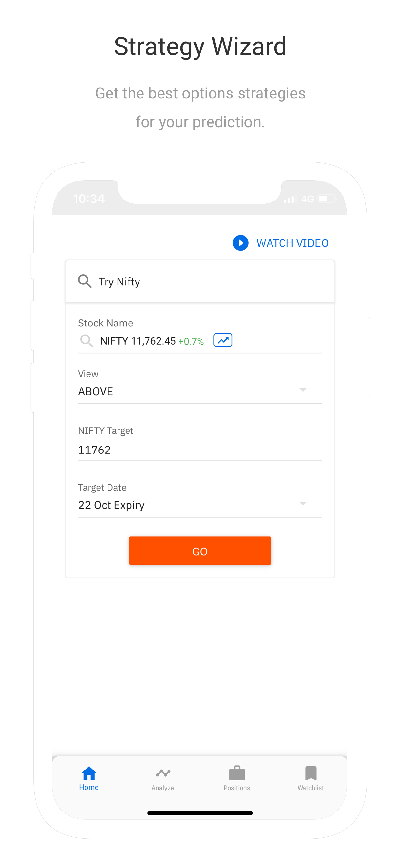Click the magnifier icon in the Try Nifty field
Viewport: 401px width, 868px height.
[85, 281]
